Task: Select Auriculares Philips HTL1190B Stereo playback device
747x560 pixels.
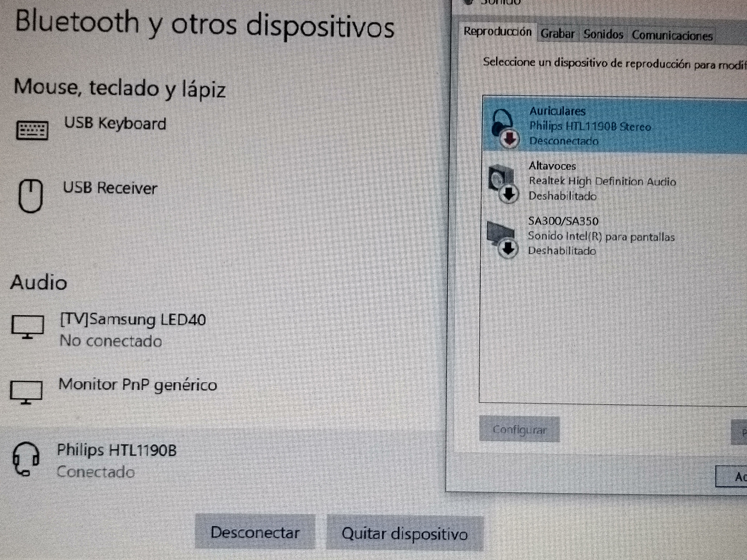Action: pyautogui.click(x=615, y=126)
